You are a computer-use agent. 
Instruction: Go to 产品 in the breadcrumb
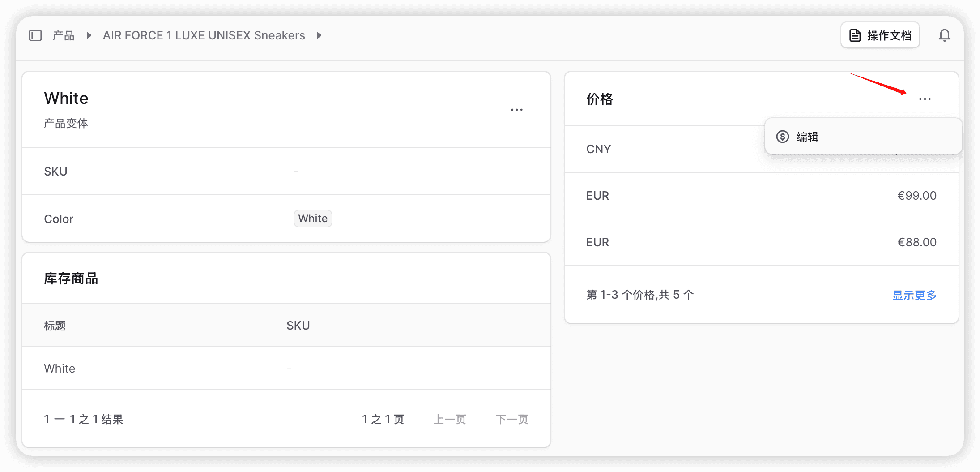click(x=64, y=35)
